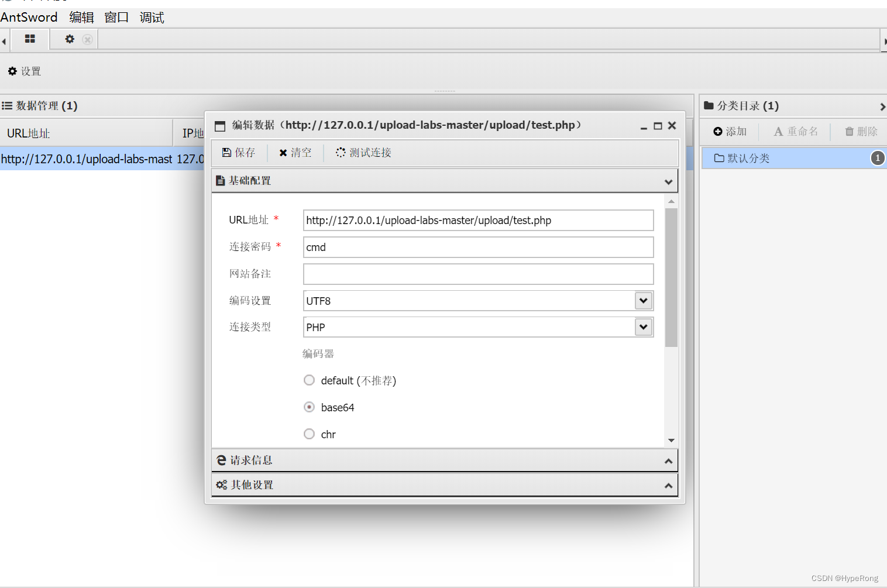Image resolution: width=887 pixels, height=588 pixels.
Task: Select the http://127.0.0.1/upload-labs-mast data row
Action: [x=102, y=159]
